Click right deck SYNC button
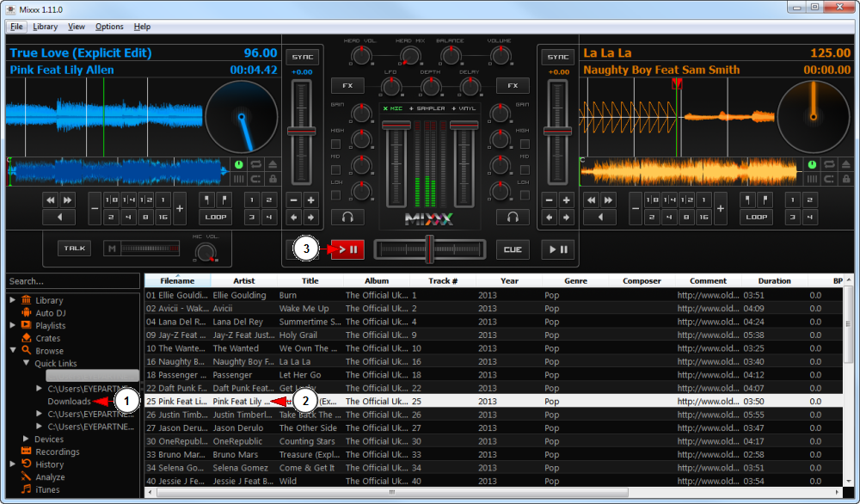Image resolution: width=860 pixels, height=504 pixels. tap(558, 57)
